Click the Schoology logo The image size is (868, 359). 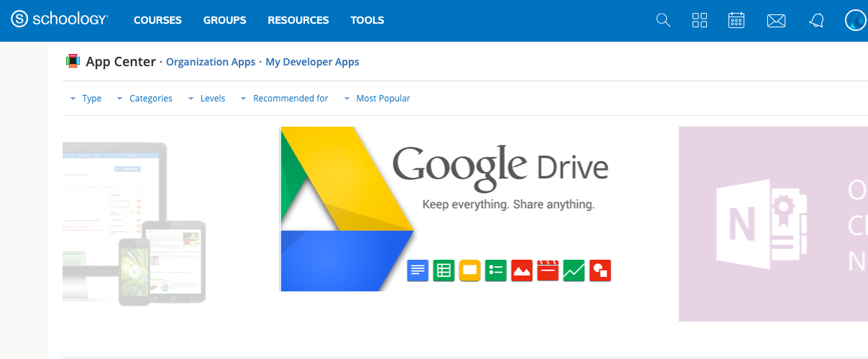pos(60,19)
